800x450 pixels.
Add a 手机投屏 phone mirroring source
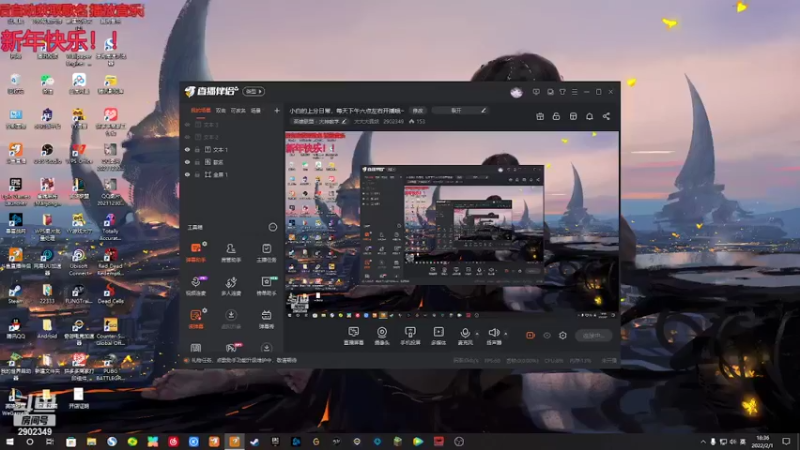[410, 336]
